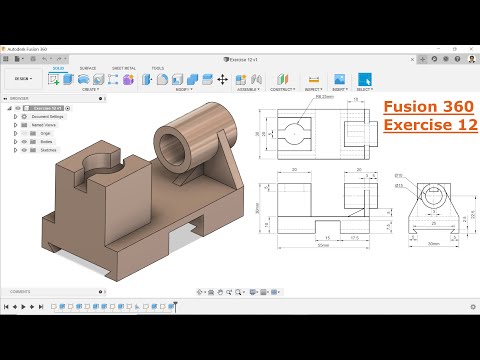Select the Create Sketch tool
Viewport: 480px width, 360px height.
pyautogui.click(x=54, y=79)
